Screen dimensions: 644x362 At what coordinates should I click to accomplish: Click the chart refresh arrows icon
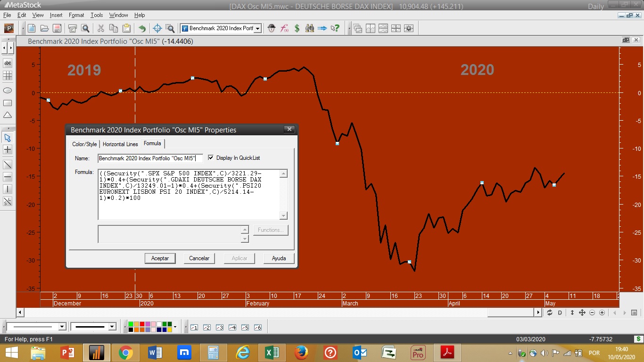[x=550, y=313]
